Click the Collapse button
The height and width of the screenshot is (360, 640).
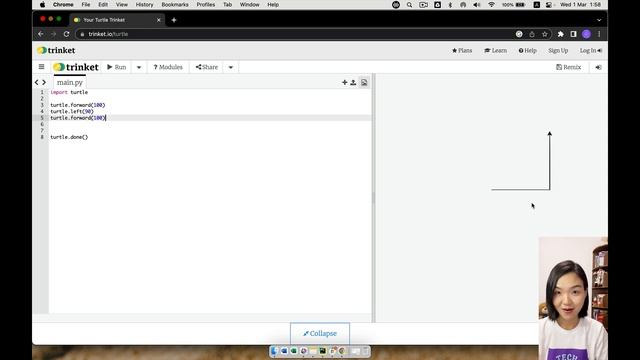pyautogui.click(x=320, y=333)
